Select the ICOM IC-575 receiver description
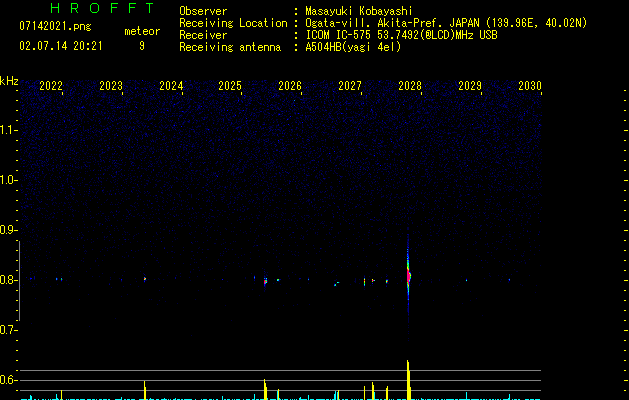Image resolution: width=629 pixels, height=400 pixels. pyautogui.click(x=401, y=35)
